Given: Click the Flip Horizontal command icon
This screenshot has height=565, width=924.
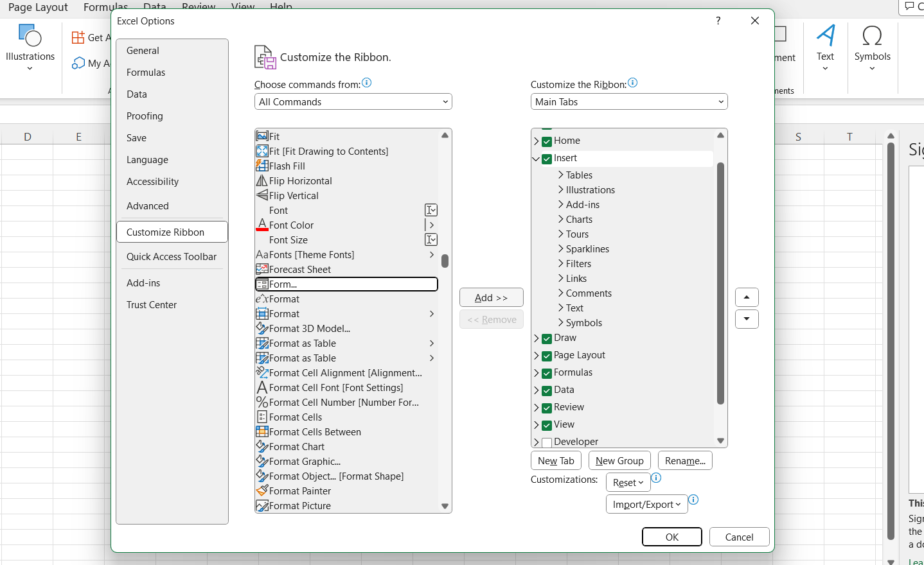Looking at the screenshot, I should [262, 180].
